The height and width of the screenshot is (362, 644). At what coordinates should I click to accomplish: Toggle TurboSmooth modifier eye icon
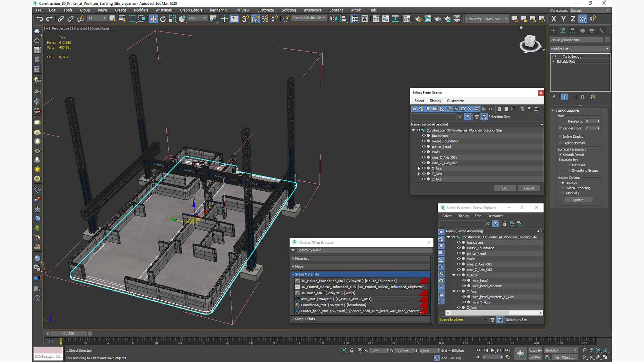(x=554, y=56)
